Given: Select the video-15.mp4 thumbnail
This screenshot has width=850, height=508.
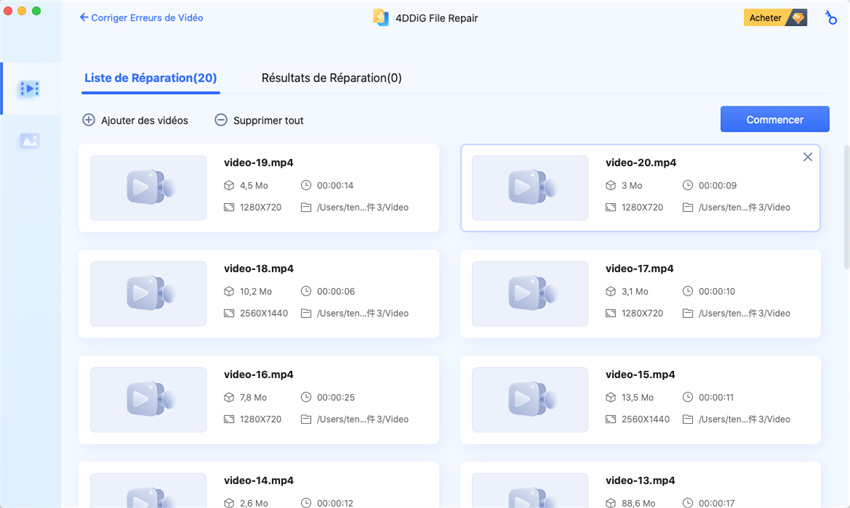Looking at the screenshot, I should point(530,400).
